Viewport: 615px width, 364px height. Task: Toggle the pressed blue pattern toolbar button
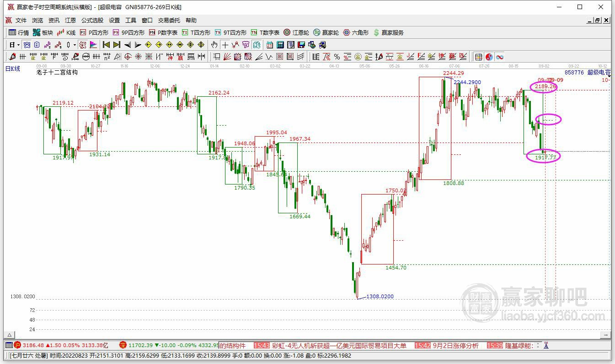point(27,45)
